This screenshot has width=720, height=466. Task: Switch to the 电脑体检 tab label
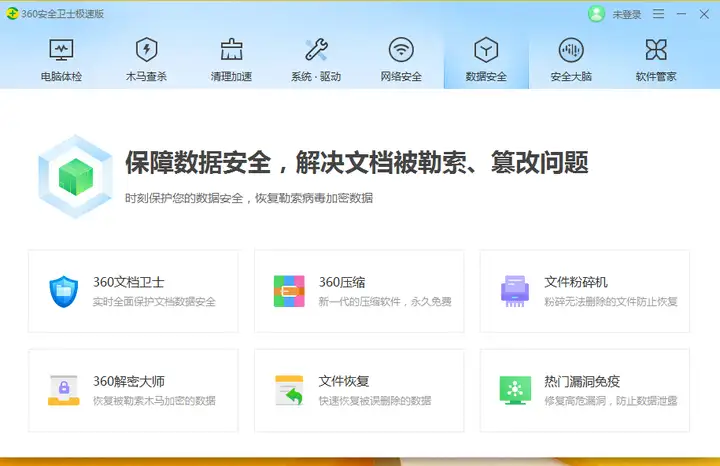click(61, 76)
